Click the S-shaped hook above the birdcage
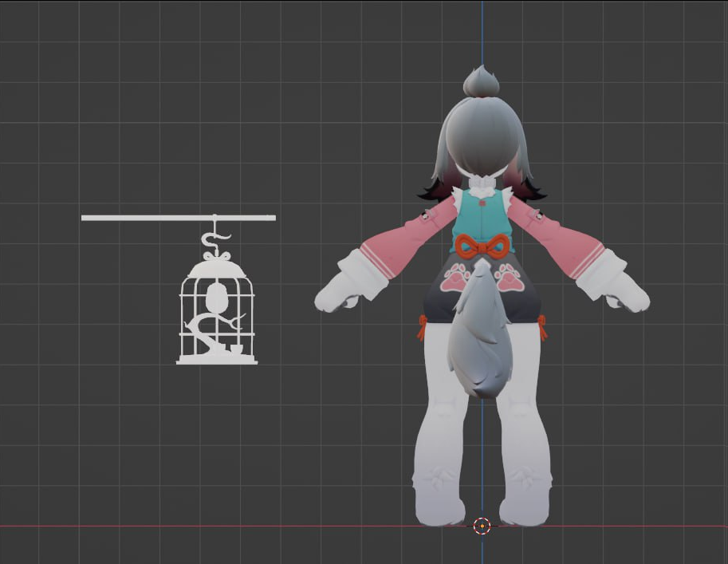 (215, 240)
